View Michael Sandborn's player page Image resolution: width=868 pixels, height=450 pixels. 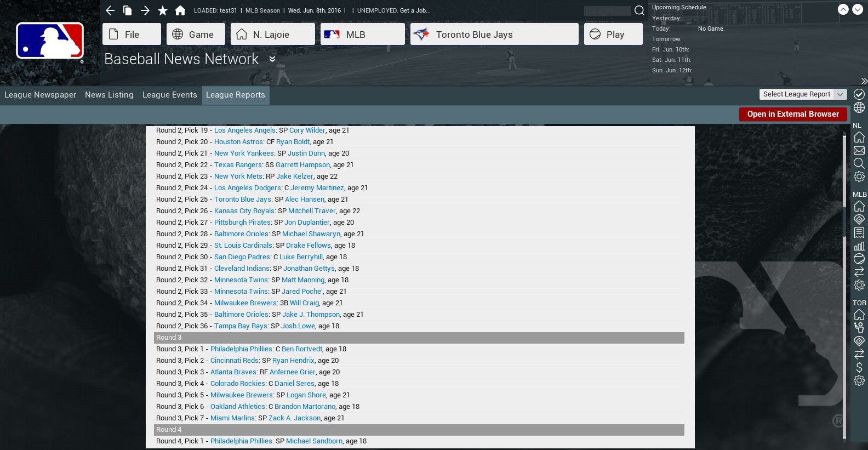pos(314,441)
